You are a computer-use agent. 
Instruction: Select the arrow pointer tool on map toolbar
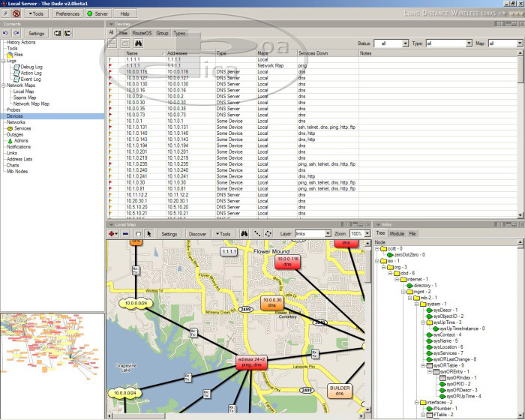click(x=150, y=233)
